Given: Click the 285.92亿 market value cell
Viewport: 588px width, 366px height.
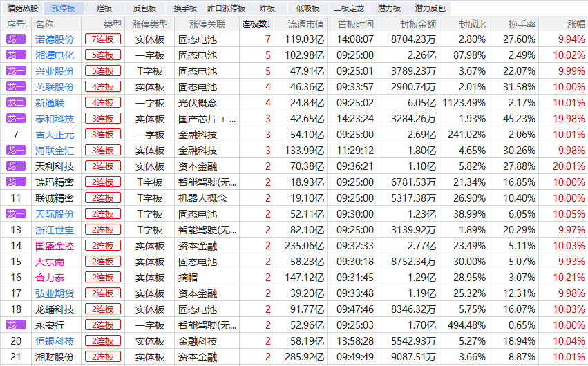Looking at the screenshot, I should click(304, 357).
